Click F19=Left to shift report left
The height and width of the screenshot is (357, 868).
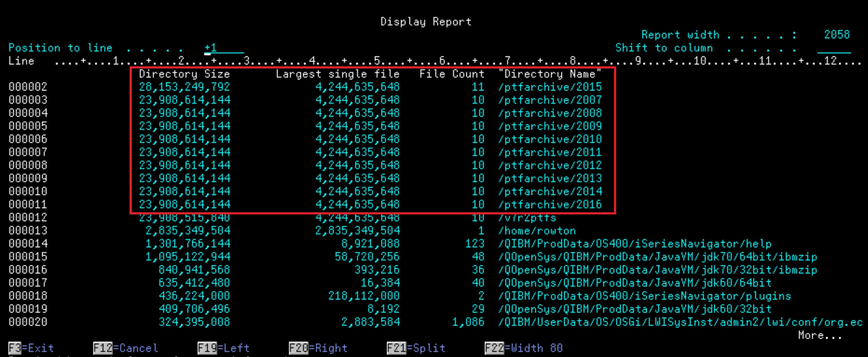tap(223, 348)
